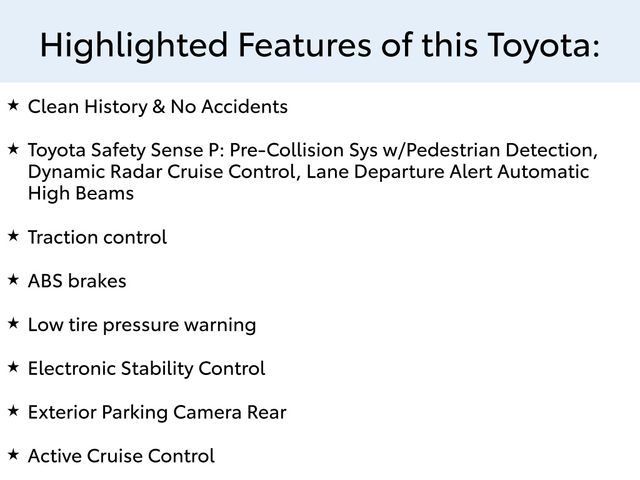This screenshot has width=640, height=480.
Task: Click the star bullet beside Active Cruise Control
Action: (x=12, y=454)
